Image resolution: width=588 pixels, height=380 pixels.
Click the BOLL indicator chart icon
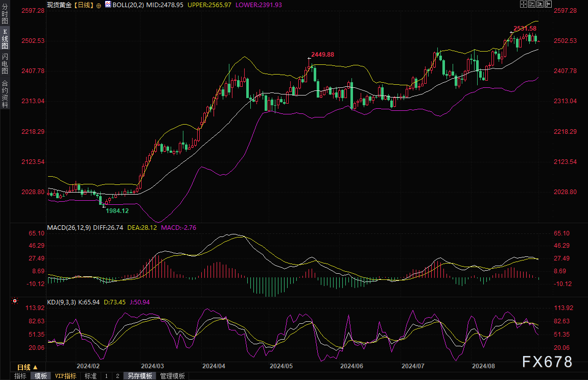(107, 4)
